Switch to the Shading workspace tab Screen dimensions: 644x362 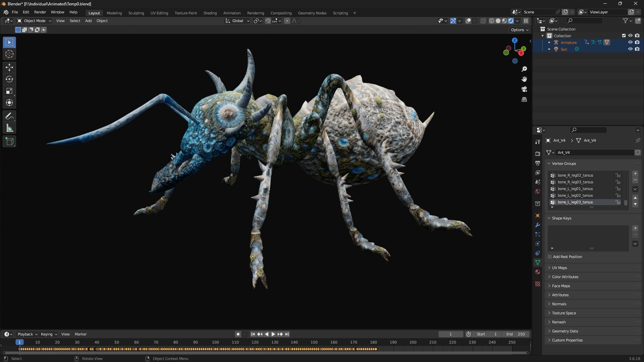tap(210, 13)
